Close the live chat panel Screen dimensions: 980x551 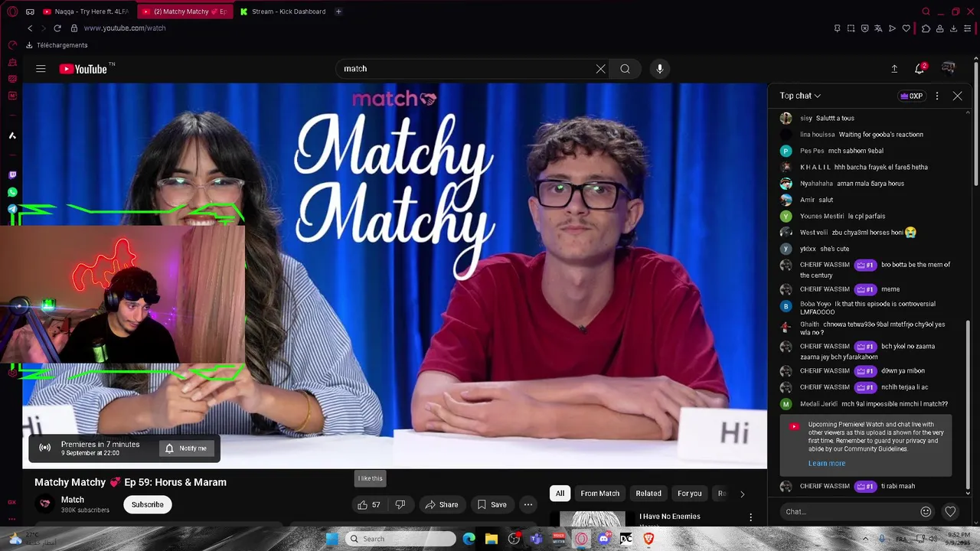[957, 96]
